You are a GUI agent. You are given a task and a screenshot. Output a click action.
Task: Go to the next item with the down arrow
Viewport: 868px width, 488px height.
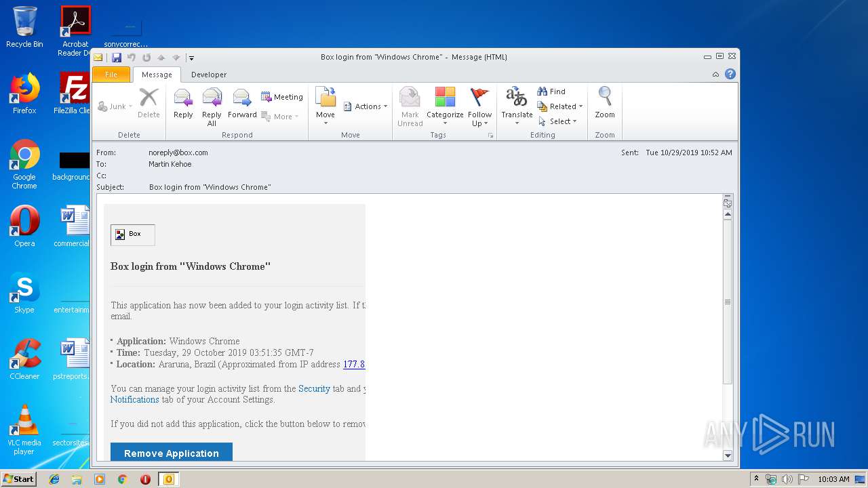coord(176,58)
